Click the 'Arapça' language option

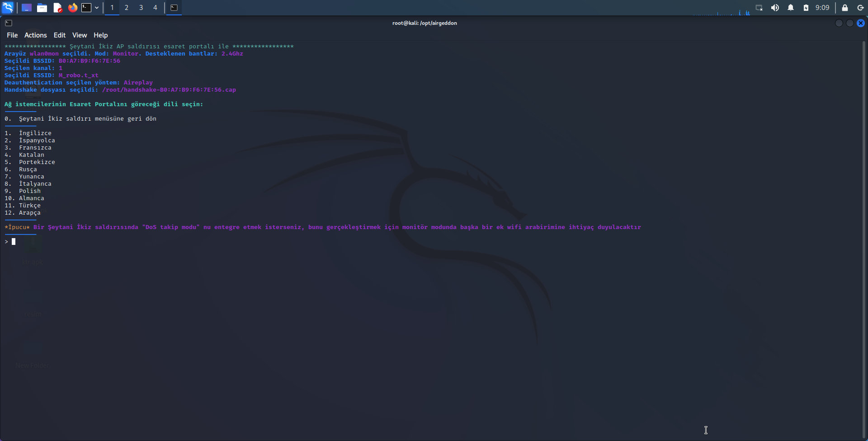click(30, 213)
